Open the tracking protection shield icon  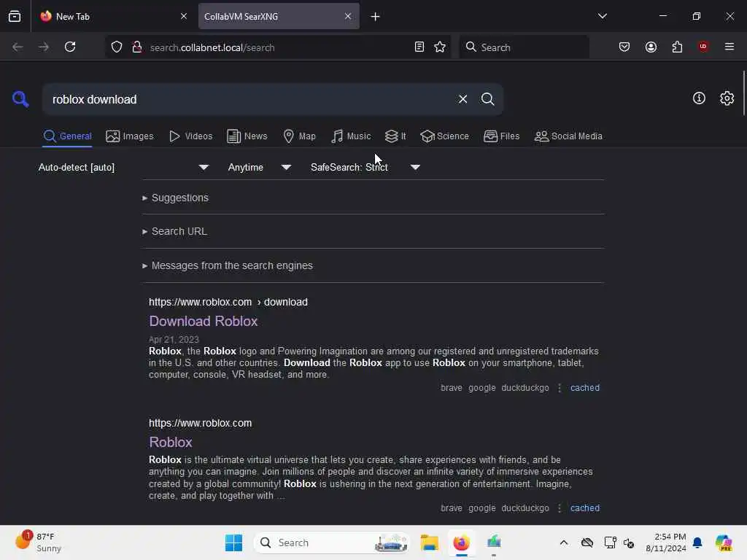[117, 47]
